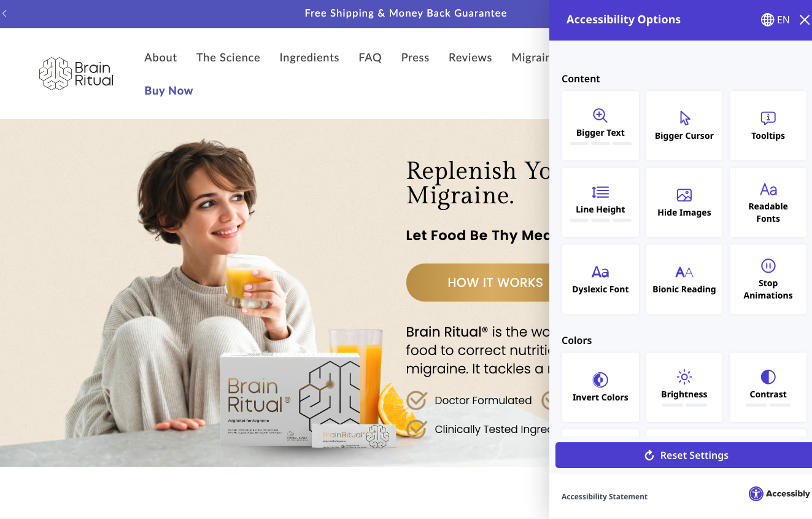Click the Brain Ritual logo

[76, 74]
